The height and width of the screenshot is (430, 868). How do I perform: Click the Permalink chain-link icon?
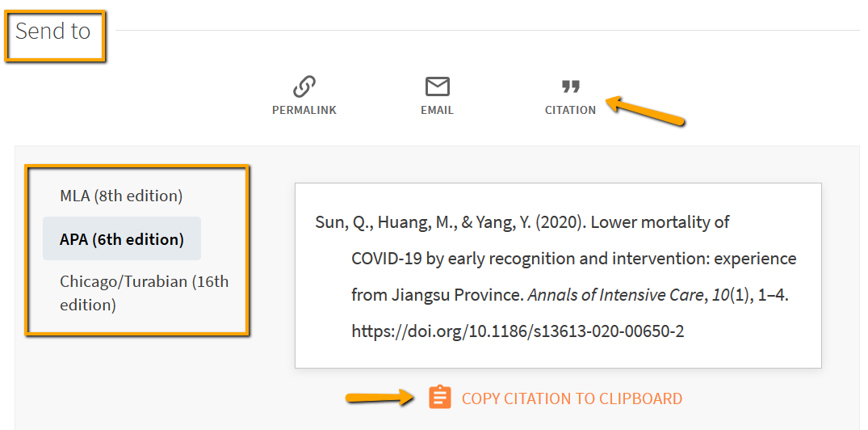pos(304,86)
